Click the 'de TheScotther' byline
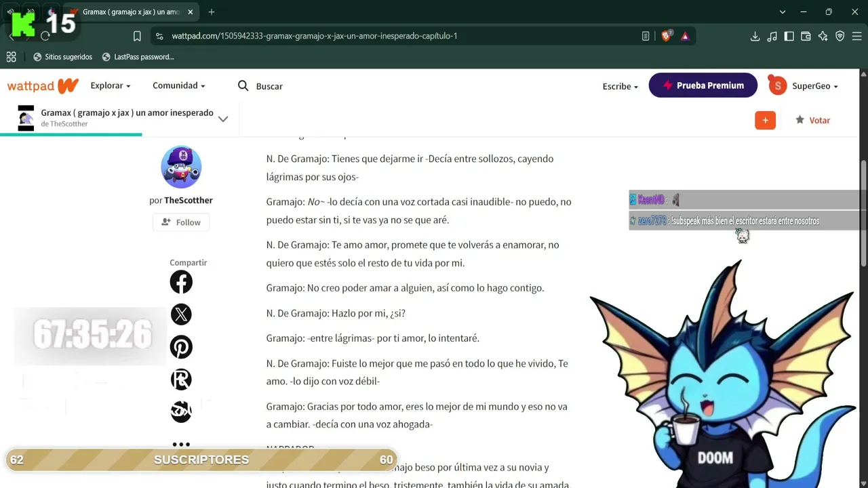The image size is (868, 488). 64,124
